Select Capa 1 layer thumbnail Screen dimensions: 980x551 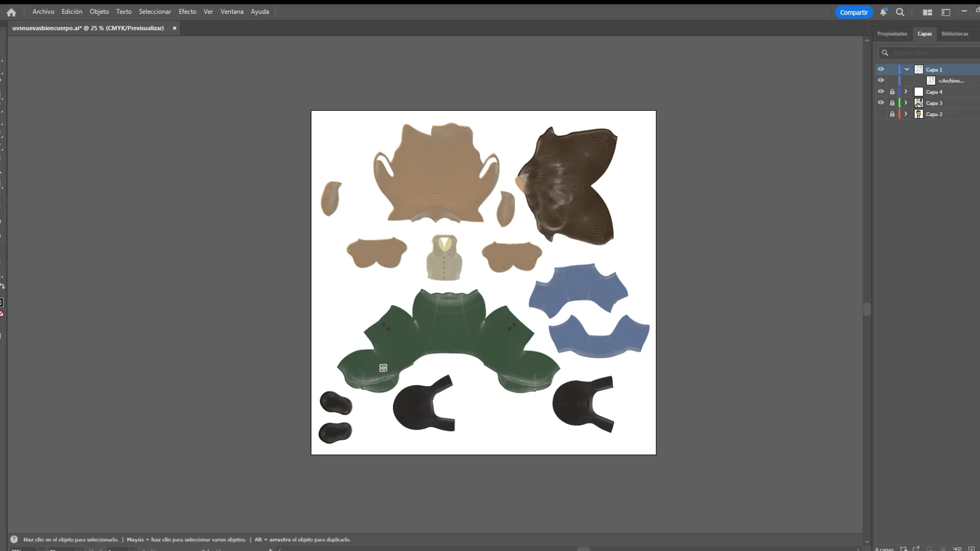point(919,69)
